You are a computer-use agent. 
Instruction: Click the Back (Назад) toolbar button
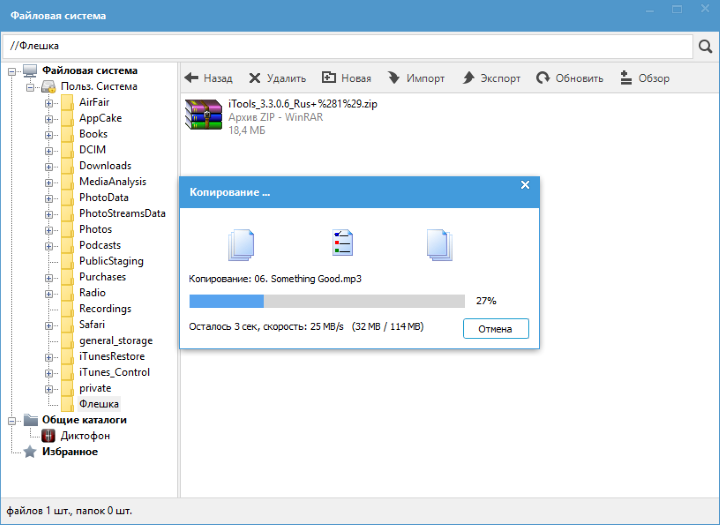(208, 78)
